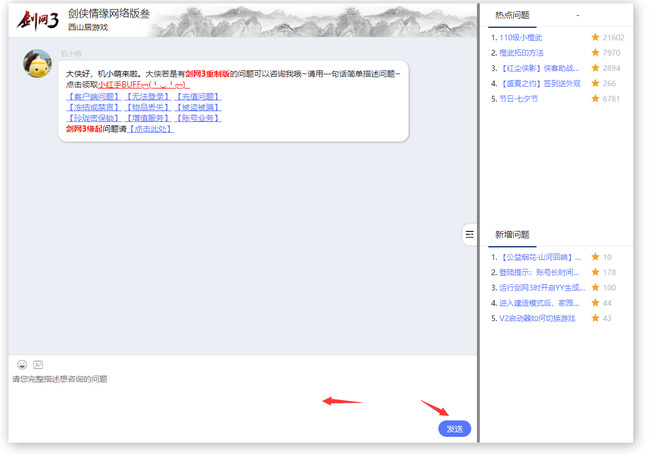666x455 pixels.
Task: Click the star icon beside 110级小橙武
Action: coord(595,38)
